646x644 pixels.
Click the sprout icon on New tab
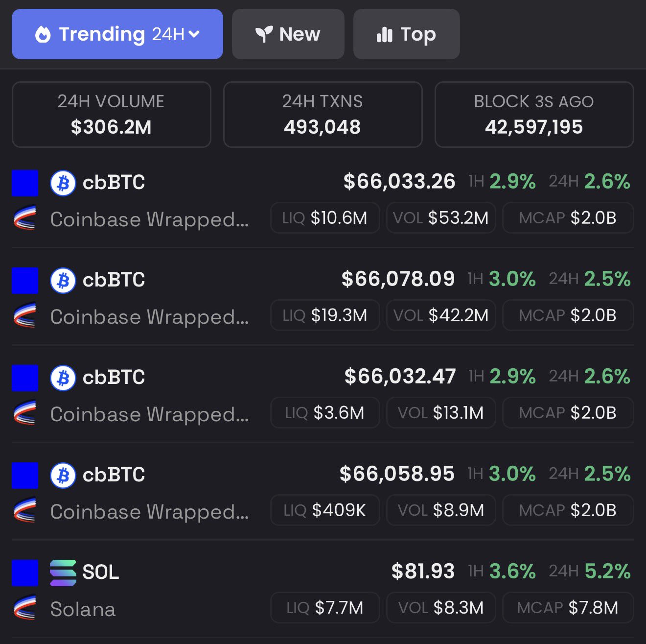pos(264,34)
